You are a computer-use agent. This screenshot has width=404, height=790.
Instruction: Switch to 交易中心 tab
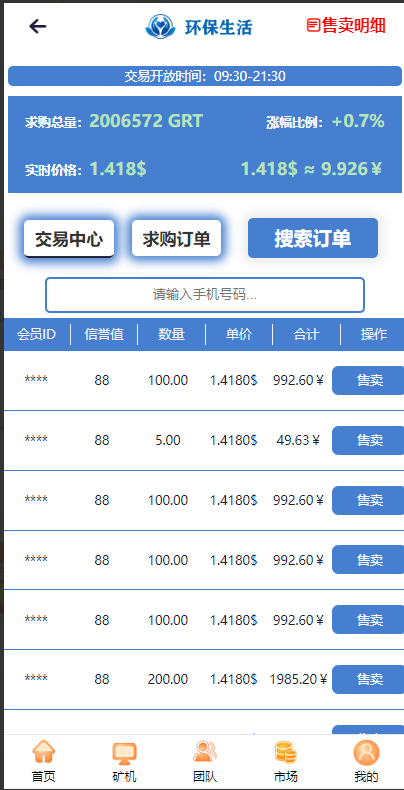(x=69, y=239)
